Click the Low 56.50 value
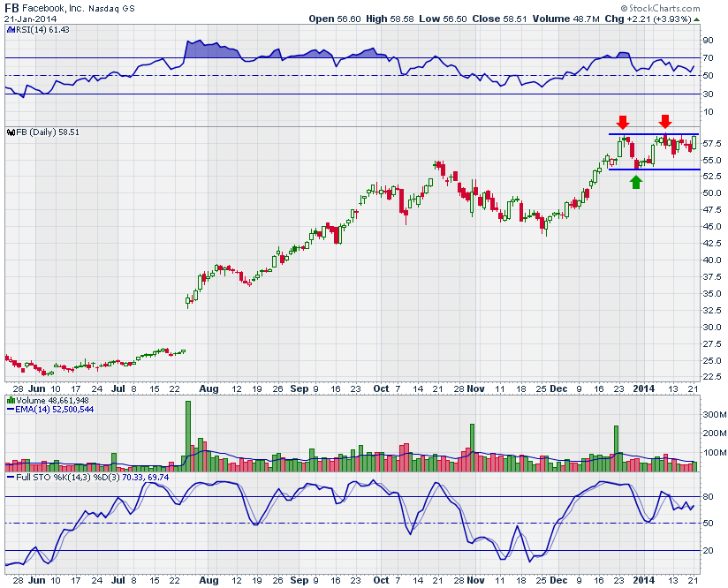Screen dimensions: 728x588 pyautogui.click(x=443, y=19)
